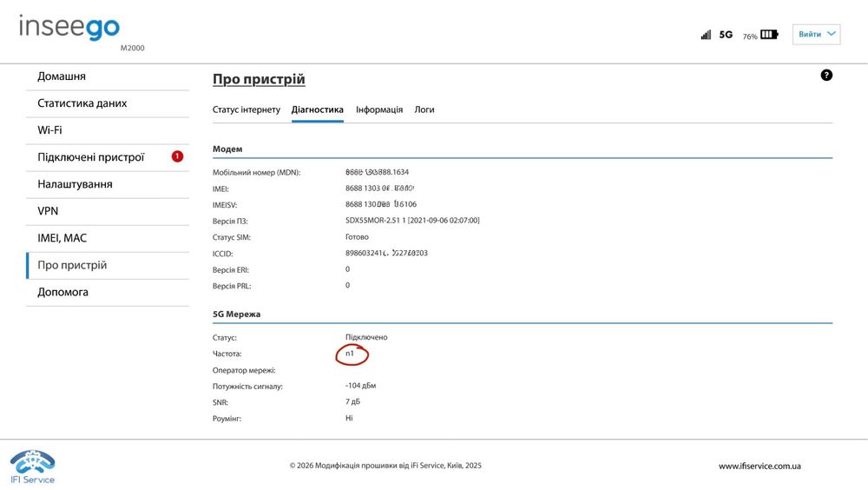The width and height of the screenshot is (868, 490).
Task: Open the help question mark icon
Action: pyautogui.click(x=826, y=76)
